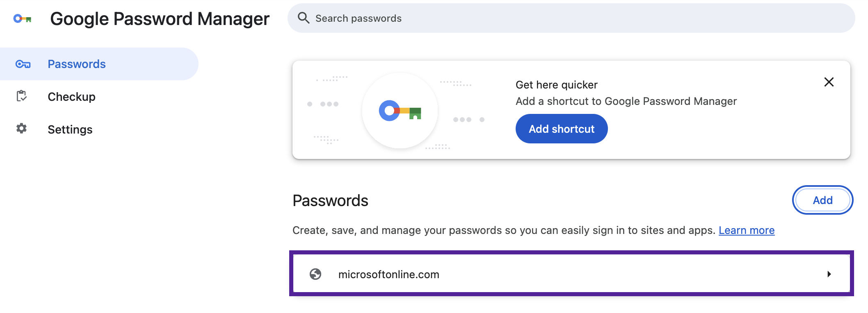Expand the microsoftonline.com entry arrow
This screenshot has height=313, width=868.
829,274
